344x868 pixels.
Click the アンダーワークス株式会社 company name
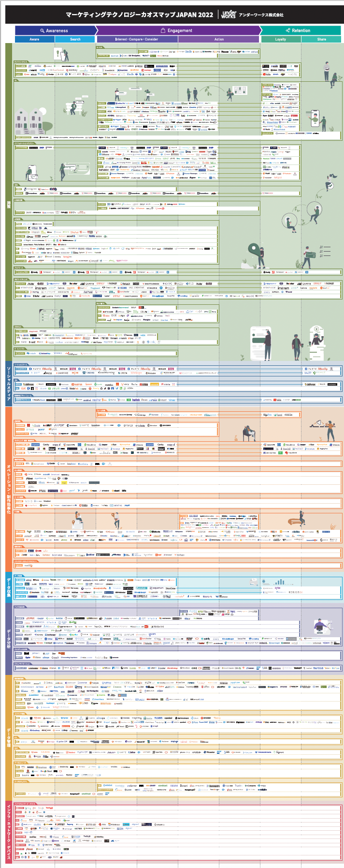[261, 15]
